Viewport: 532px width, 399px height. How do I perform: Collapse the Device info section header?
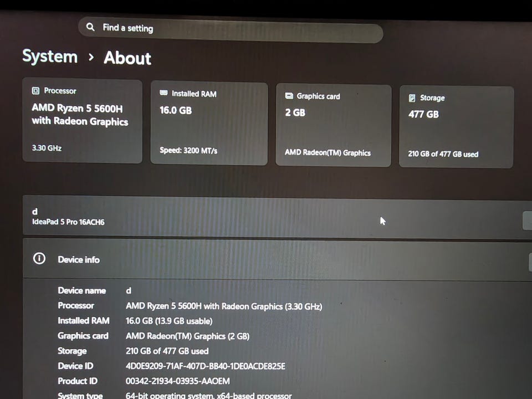[277, 259]
